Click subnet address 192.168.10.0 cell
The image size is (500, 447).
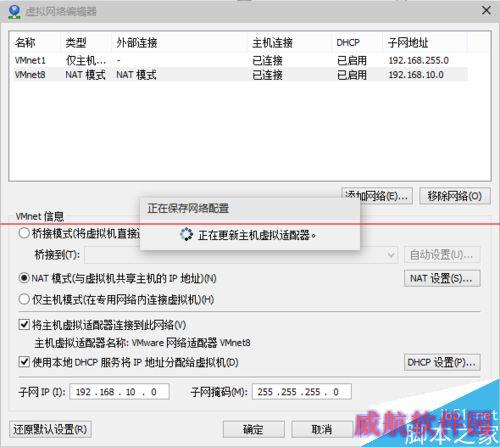click(416, 75)
